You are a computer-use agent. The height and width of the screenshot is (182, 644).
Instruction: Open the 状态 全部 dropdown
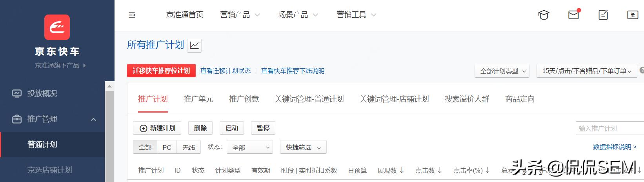pyautogui.click(x=250, y=147)
